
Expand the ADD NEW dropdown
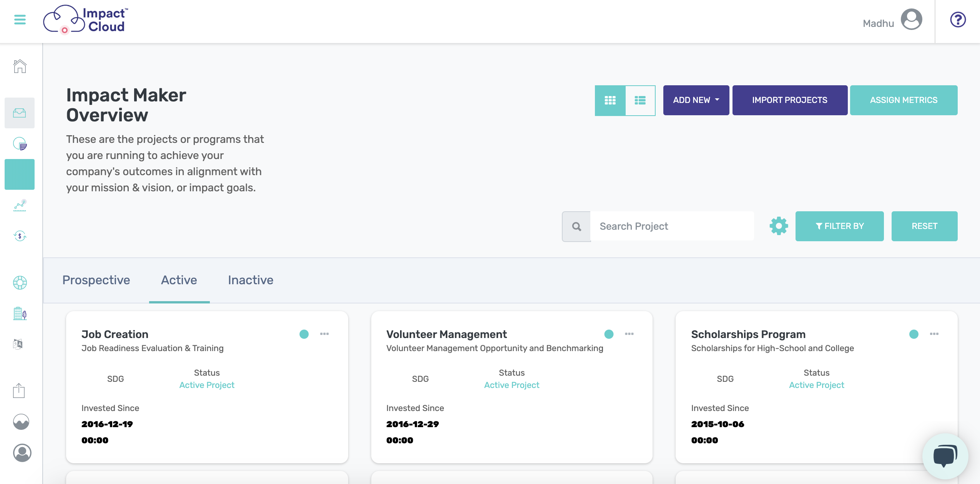click(696, 100)
